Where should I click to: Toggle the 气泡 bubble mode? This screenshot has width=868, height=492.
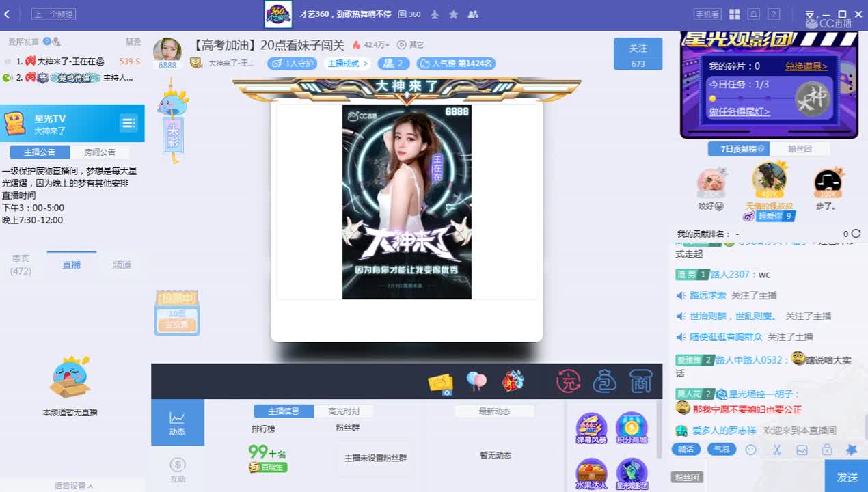click(721, 450)
